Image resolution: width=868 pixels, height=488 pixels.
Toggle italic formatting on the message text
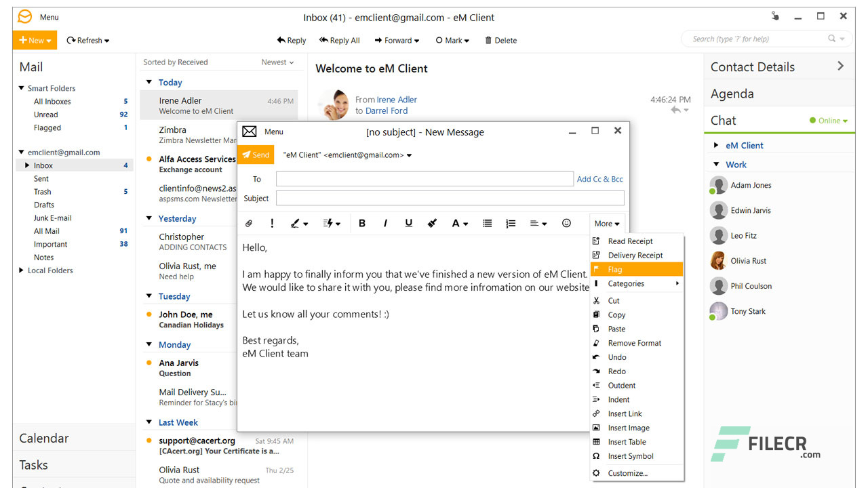pos(387,223)
